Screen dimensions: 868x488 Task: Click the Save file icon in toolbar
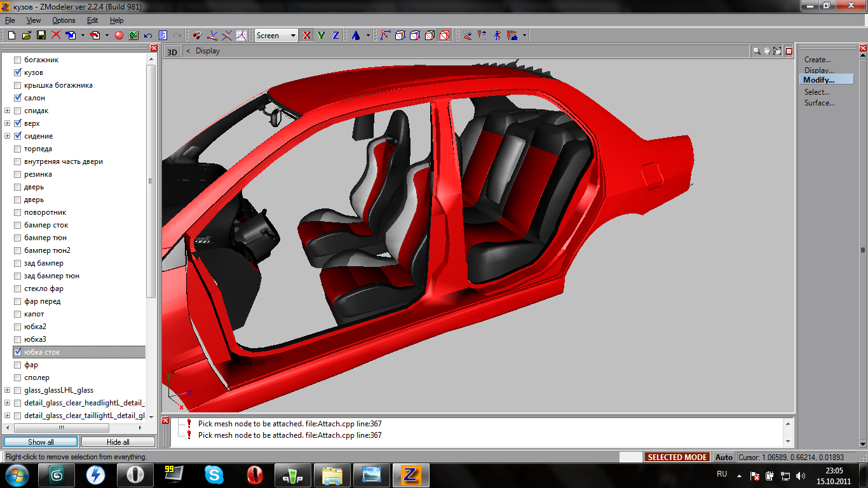click(x=41, y=36)
